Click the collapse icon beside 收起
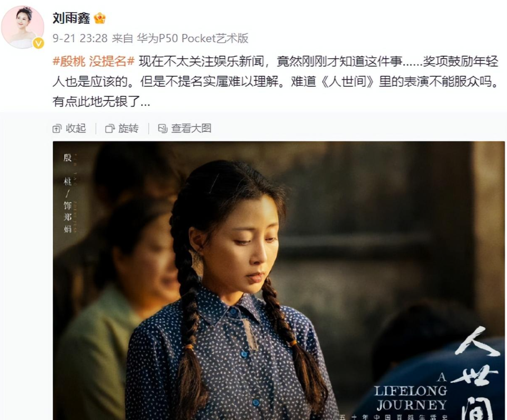The image size is (507, 420). pos(57,129)
